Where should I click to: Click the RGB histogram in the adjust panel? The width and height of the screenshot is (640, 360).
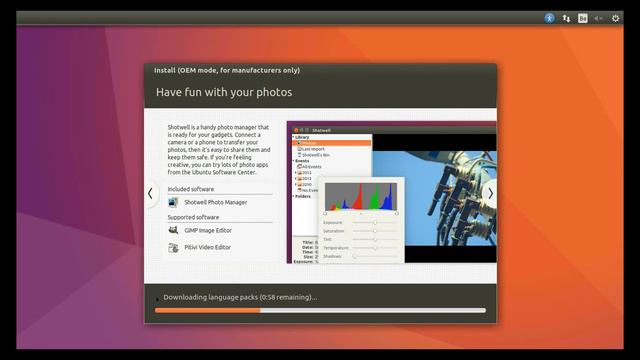(361, 197)
